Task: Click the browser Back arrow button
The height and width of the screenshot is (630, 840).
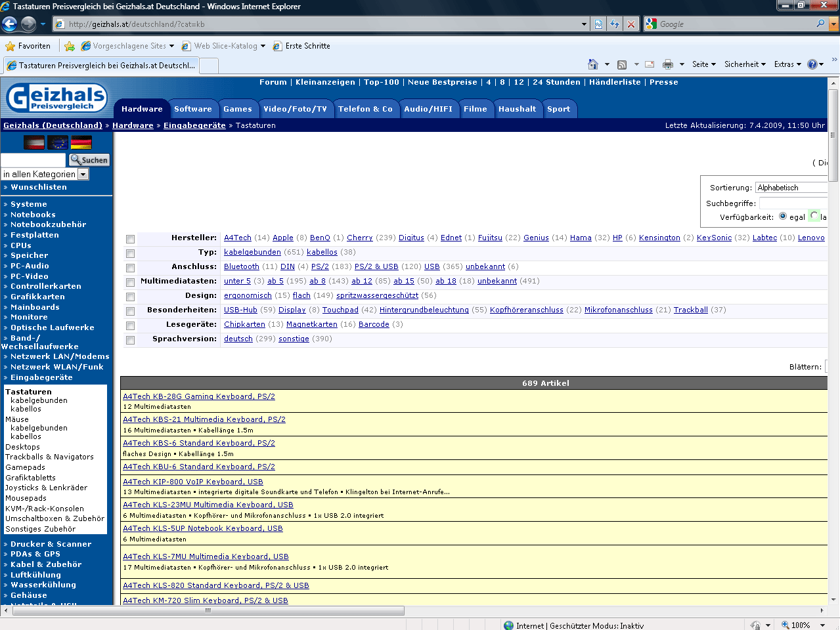Action: point(9,24)
